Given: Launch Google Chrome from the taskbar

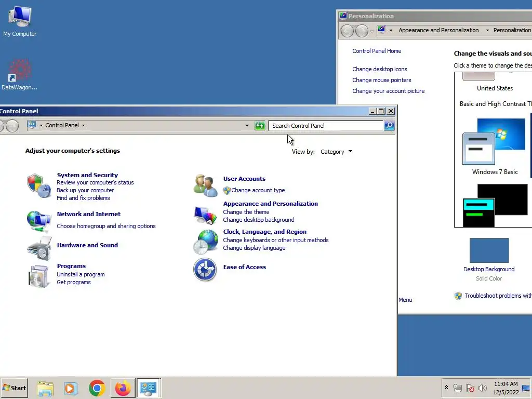Looking at the screenshot, I should [x=97, y=388].
